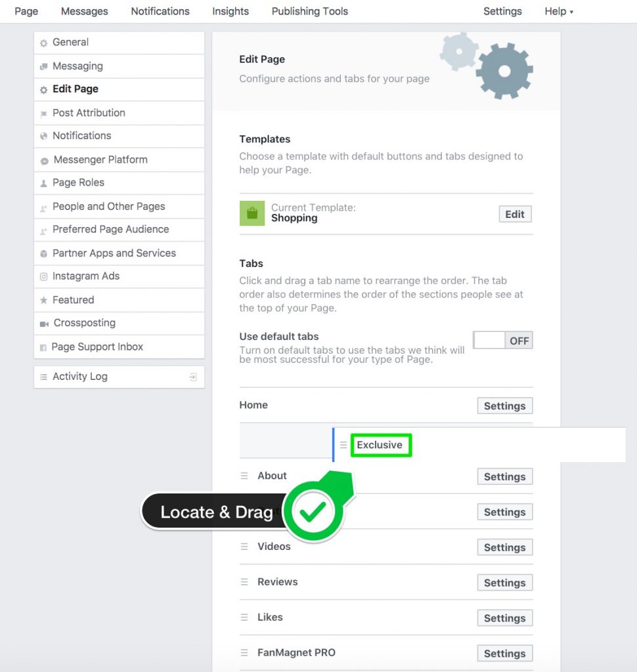Toggle the Use default tabs switch
This screenshot has width=637, height=672.
pos(503,341)
